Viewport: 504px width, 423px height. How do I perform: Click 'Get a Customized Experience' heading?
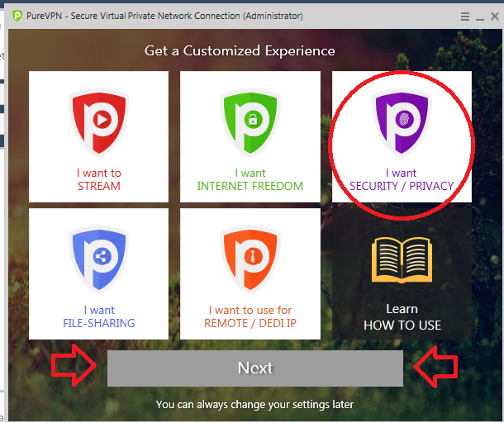(240, 50)
